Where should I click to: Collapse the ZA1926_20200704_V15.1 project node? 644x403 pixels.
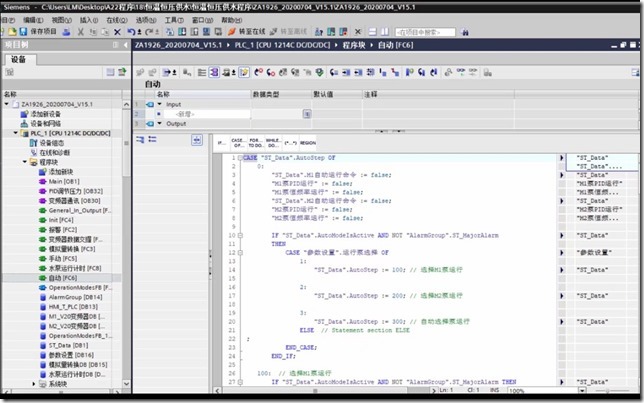pos(7,104)
